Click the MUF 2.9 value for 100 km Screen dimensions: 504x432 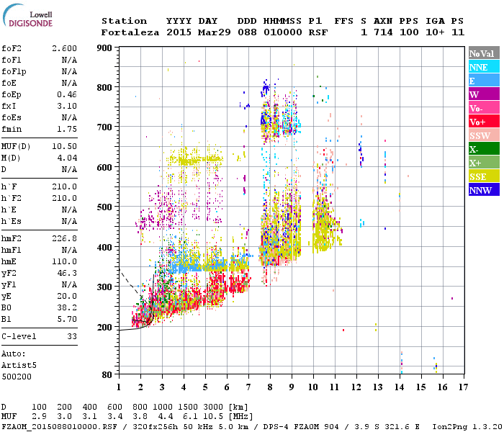point(39,416)
